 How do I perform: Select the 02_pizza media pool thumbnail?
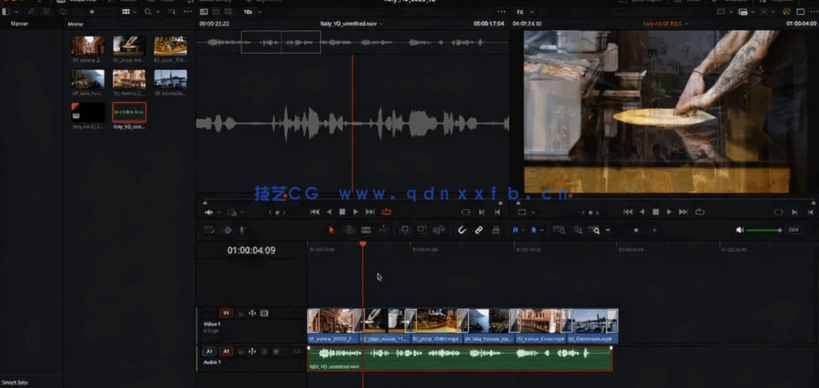129,46
